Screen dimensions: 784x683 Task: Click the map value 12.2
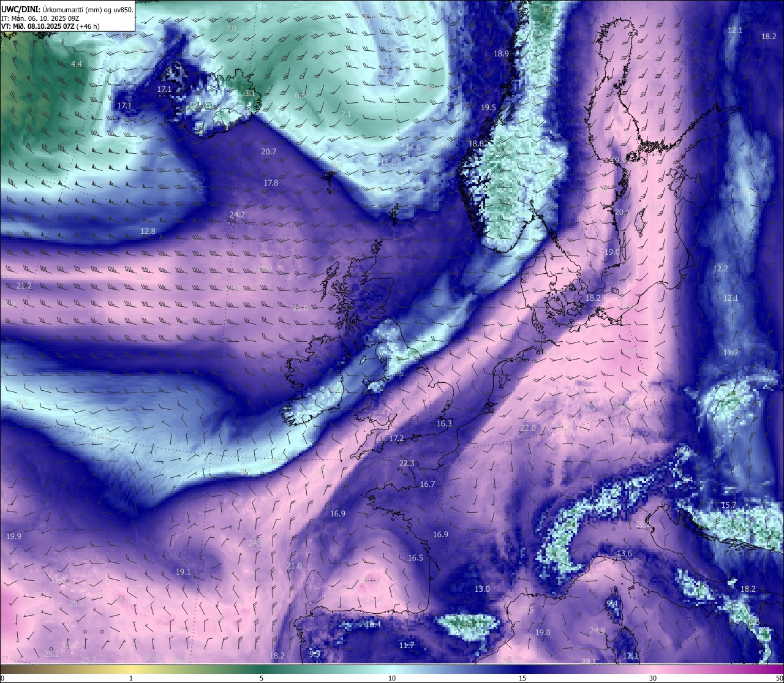click(720, 269)
